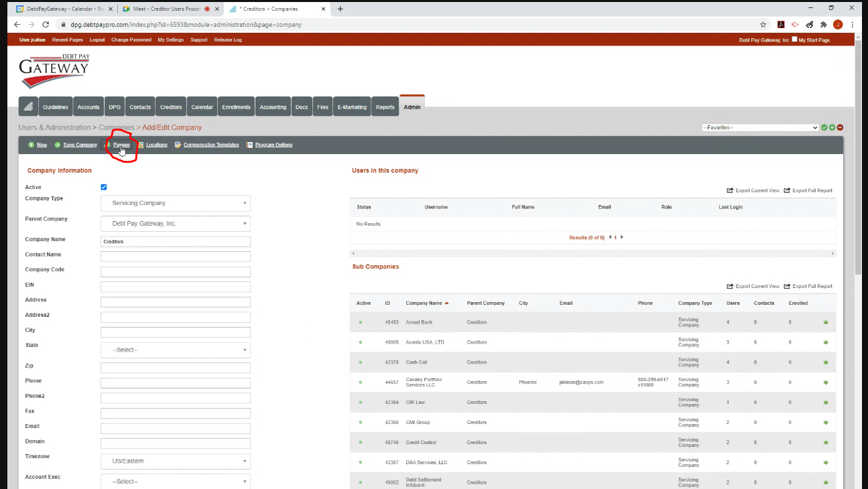The width and height of the screenshot is (868, 489).
Task: Switch to Creditors tab
Action: click(171, 107)
